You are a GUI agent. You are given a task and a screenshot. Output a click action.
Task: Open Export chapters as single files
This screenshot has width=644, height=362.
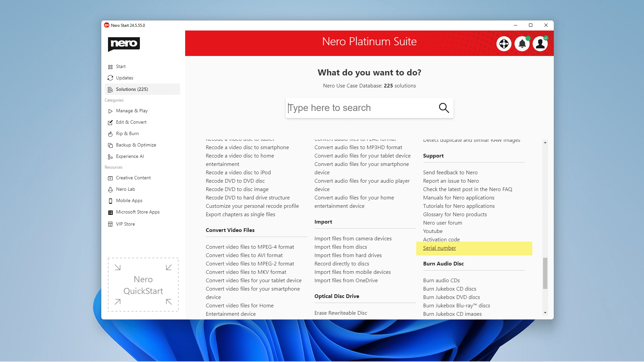[240, 215]
